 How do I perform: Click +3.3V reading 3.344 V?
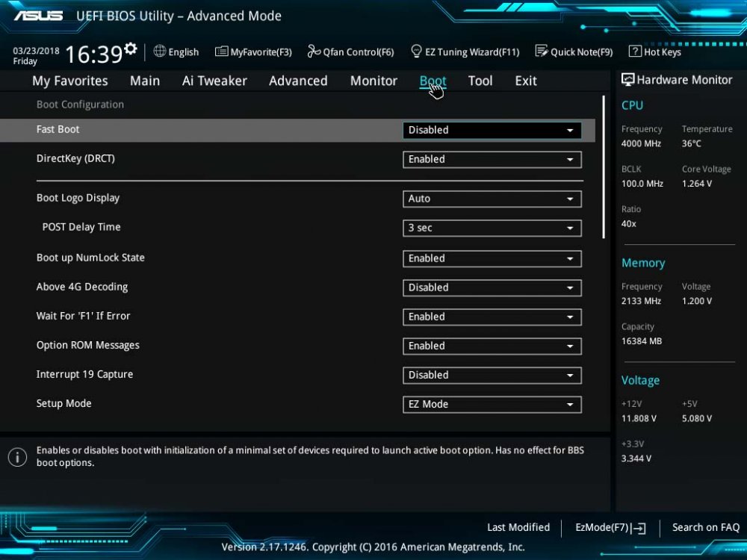pos(636,458)
